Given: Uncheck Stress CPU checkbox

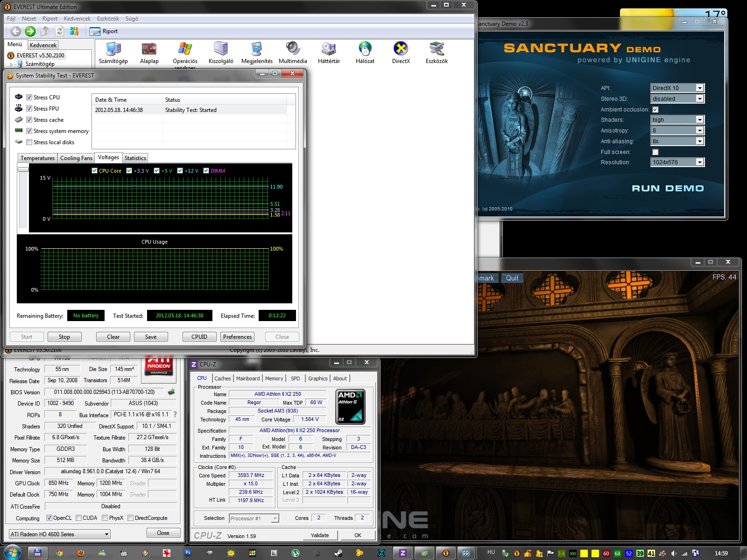Looking at the screenshot, I should (29, 98).
